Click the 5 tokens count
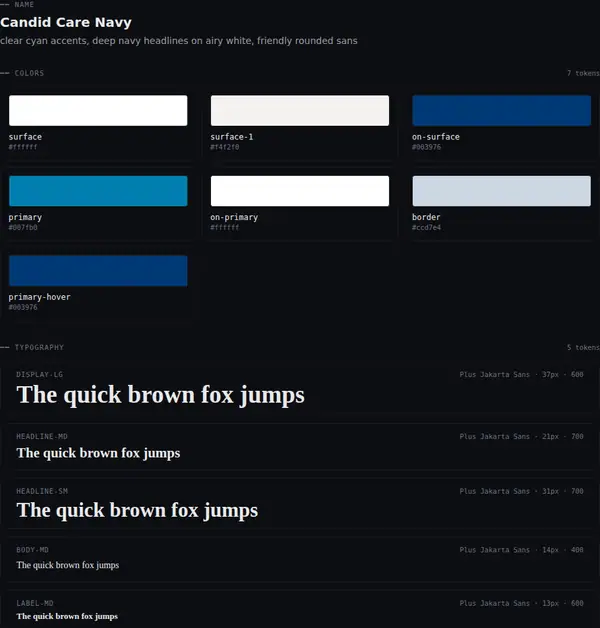This screenshot has width=600, height=628. click(x=583, y=347)
